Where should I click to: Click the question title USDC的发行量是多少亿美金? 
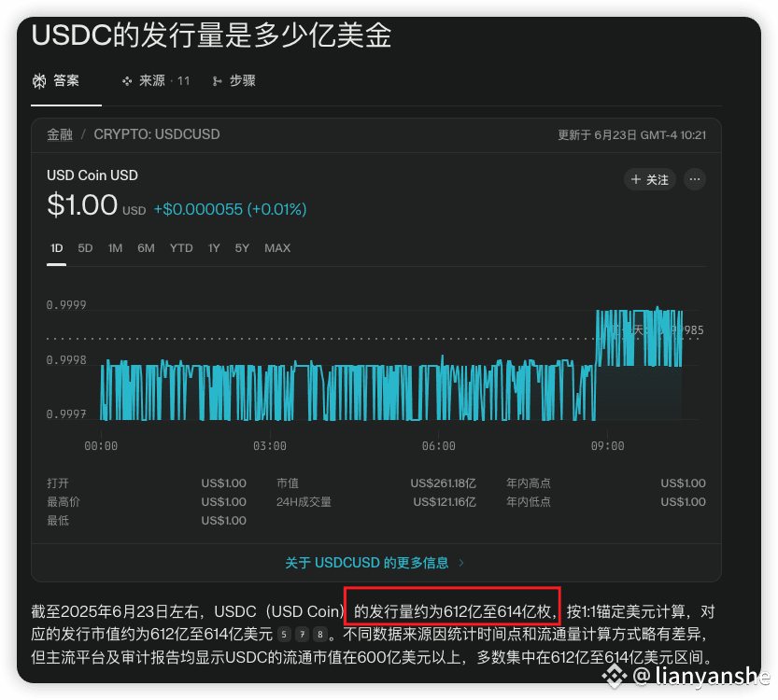[x=211, y=35]
